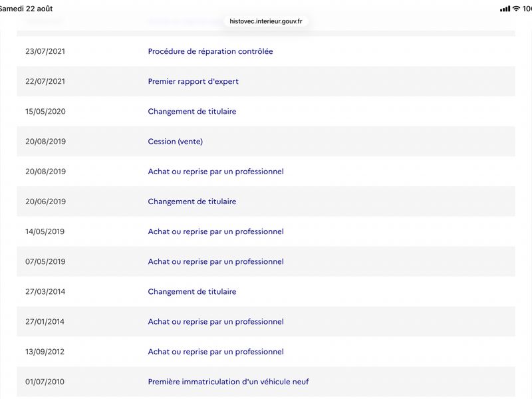Open 'Changement de titulaire' dated 20/06/2019
Viewport: 532px width, 399px height.
(x=192, y=201)
